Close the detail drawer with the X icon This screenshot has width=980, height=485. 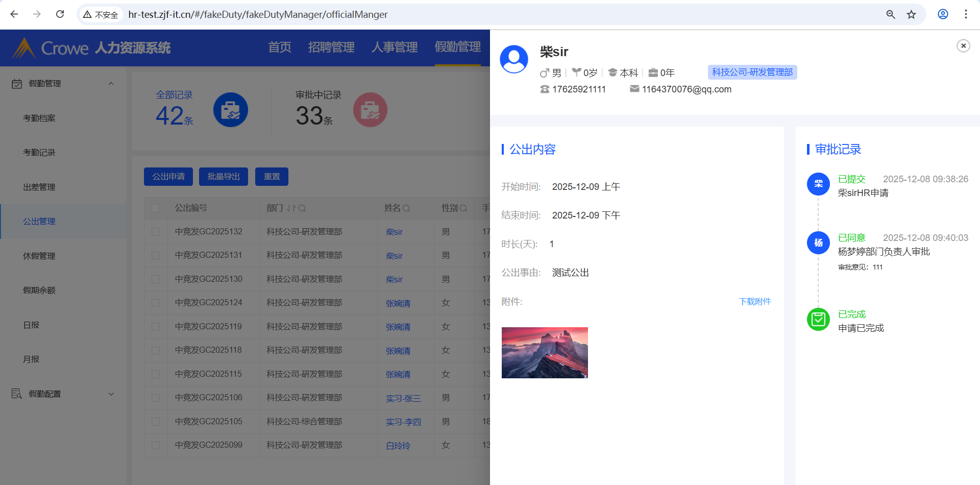[963, 46]
